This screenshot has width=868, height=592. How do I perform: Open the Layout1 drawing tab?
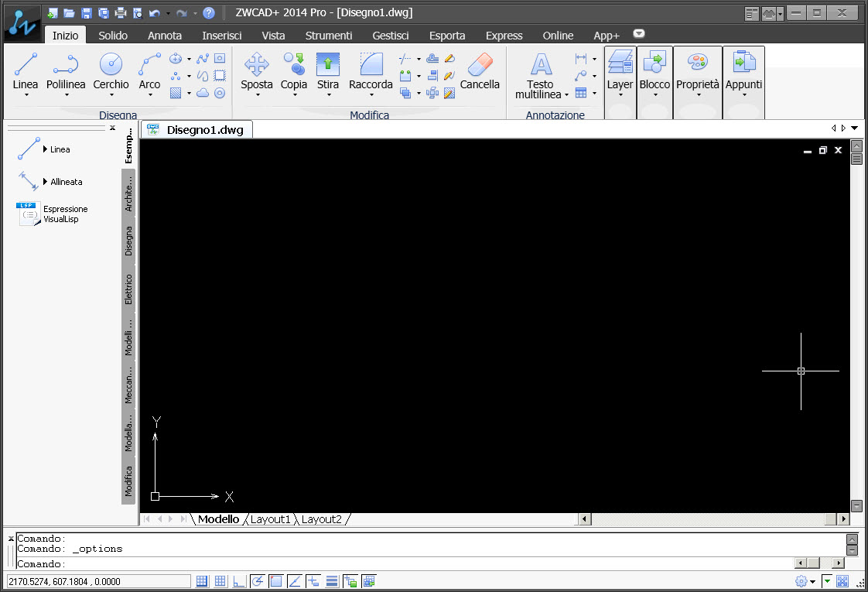270,519
